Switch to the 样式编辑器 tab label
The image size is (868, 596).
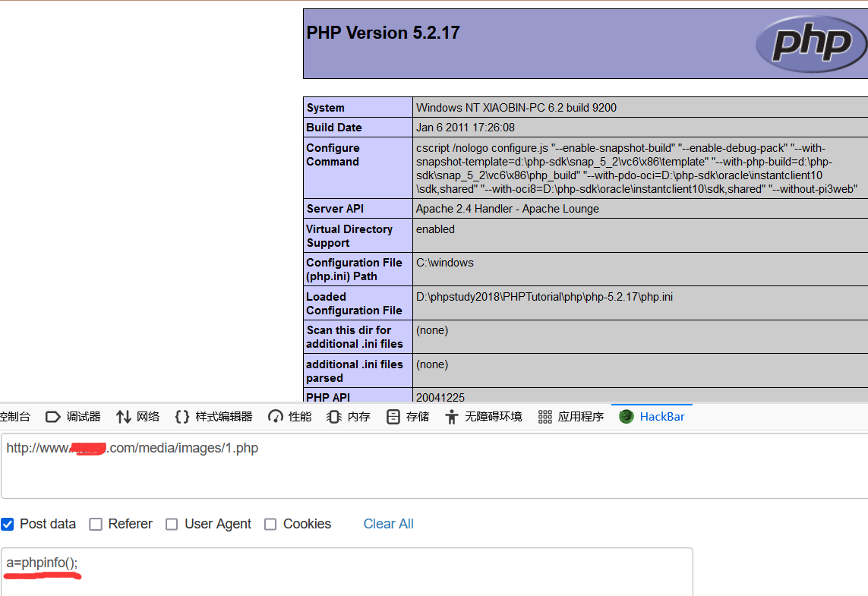(x=223, y=417)
